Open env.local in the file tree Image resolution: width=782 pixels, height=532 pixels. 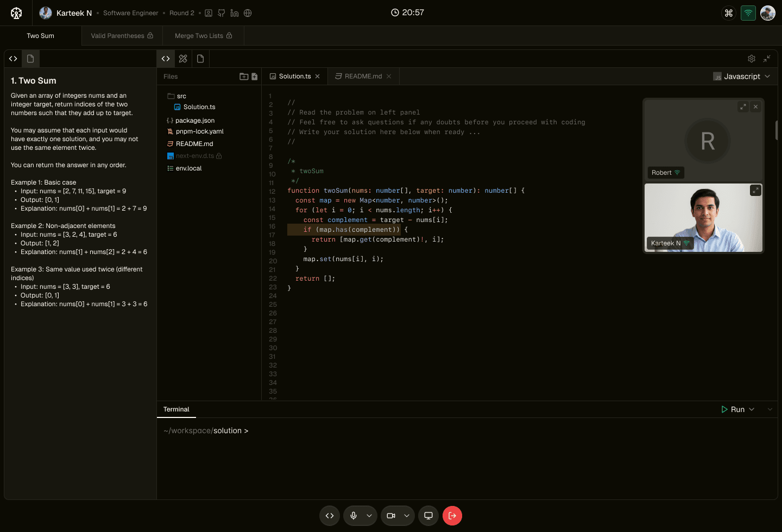click(x=185, y=168)
